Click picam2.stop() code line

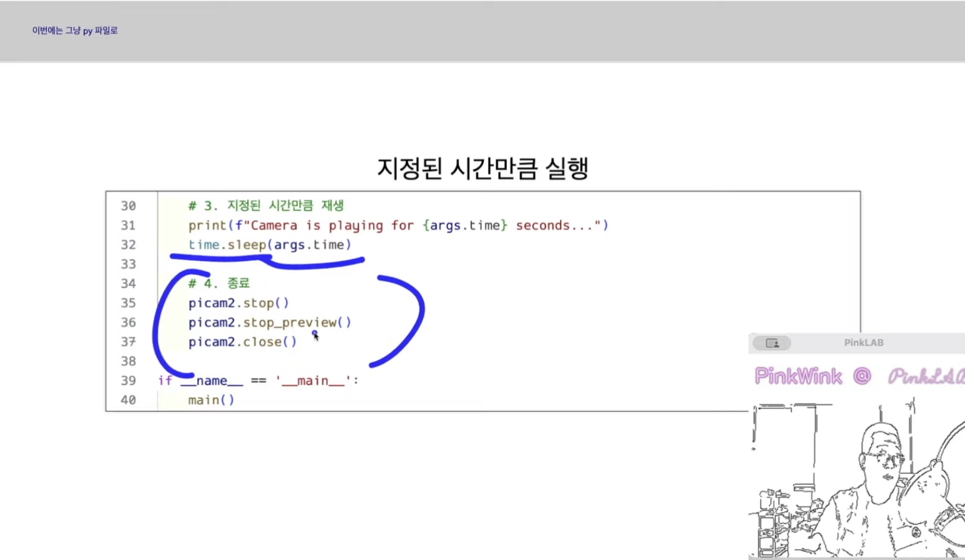click(x=238, y=303)
